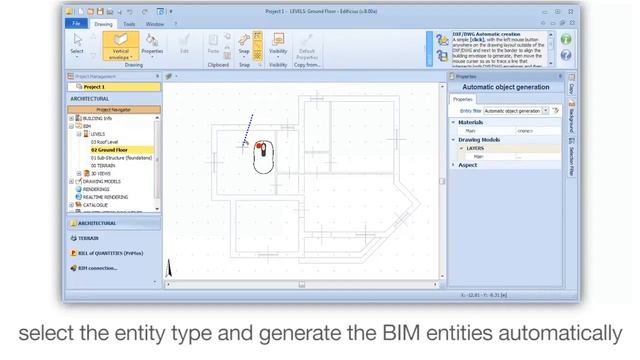Open the Background side tab

click(571, 117)
